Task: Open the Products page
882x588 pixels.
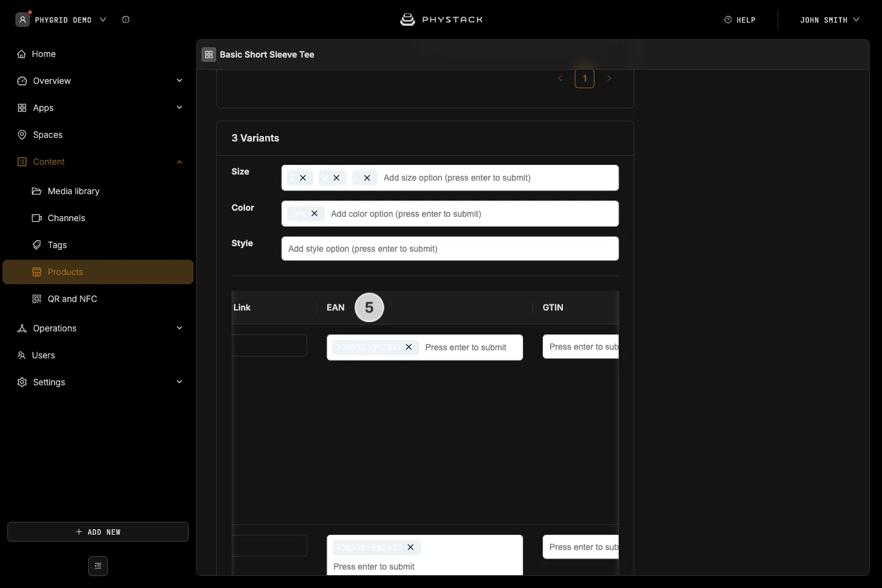Action: (98, 272)
